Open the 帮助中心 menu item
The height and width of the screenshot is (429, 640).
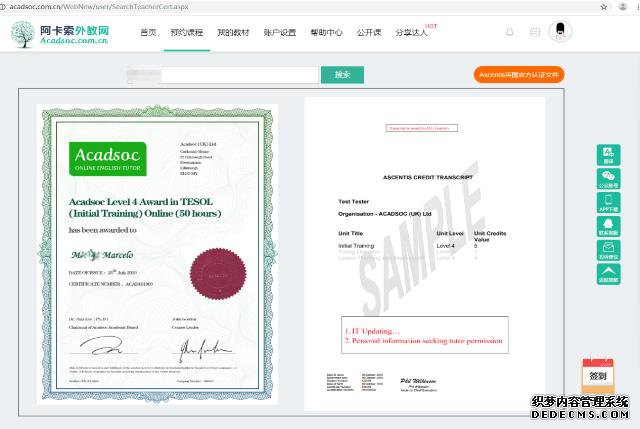[326, 32]
